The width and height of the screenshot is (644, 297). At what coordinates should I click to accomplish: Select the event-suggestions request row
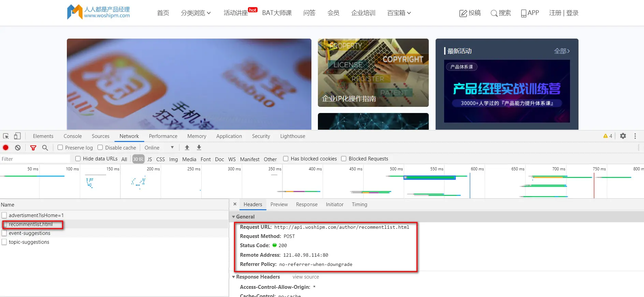click(x=114, y=233)
